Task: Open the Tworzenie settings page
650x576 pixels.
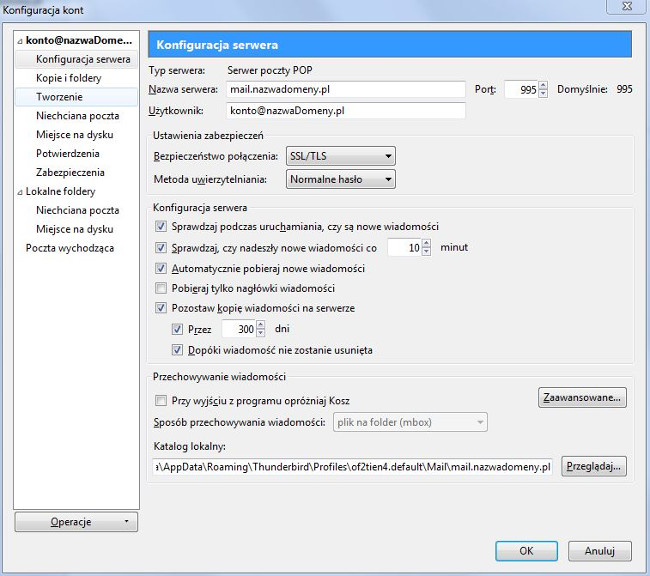Action: pos(76,97)
